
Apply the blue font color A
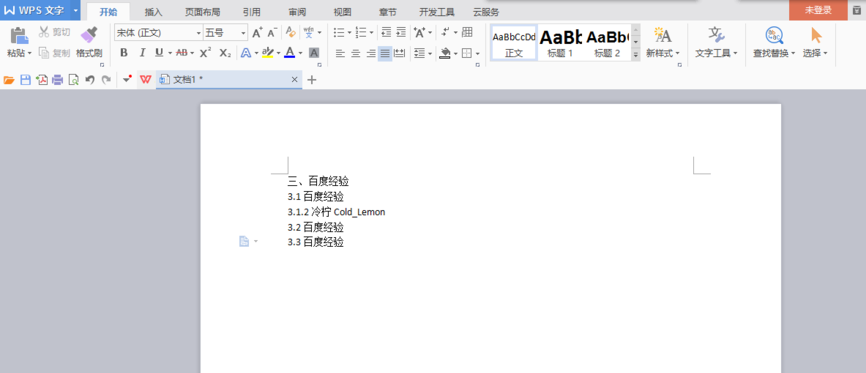click(289, 53)
